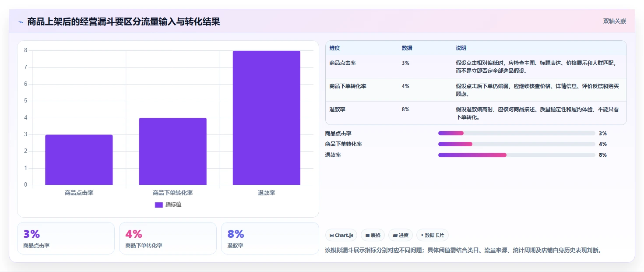Click the 商品下单转化率 bar in chart

[x=172, y=152]
